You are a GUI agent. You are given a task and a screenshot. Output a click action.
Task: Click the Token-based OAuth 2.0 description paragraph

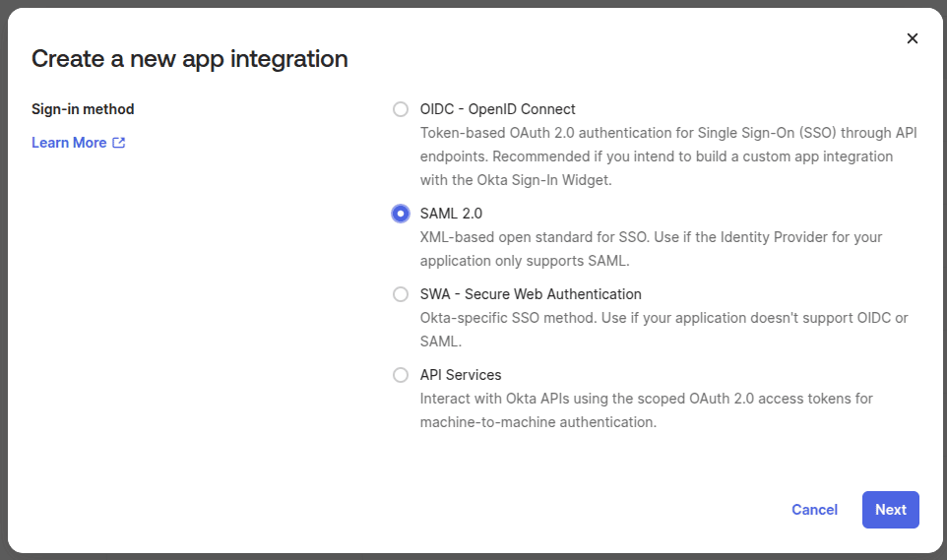click(667, 156)
